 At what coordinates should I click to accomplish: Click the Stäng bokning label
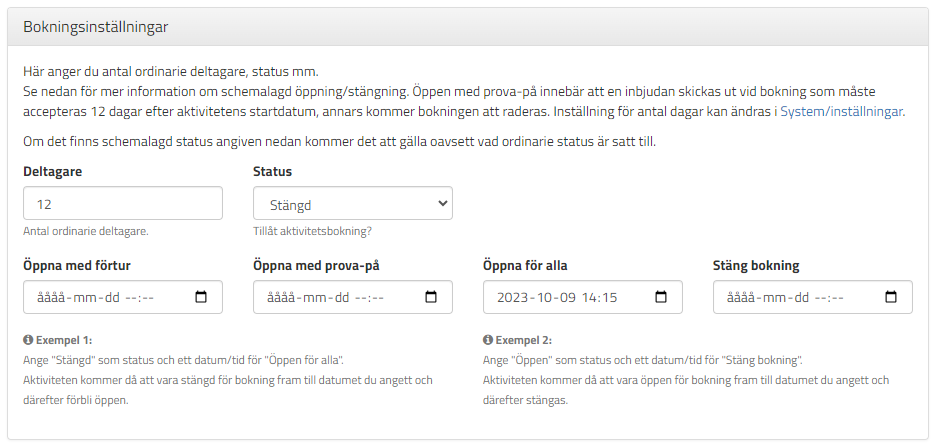pyautogui.click(x=756, y=265)
